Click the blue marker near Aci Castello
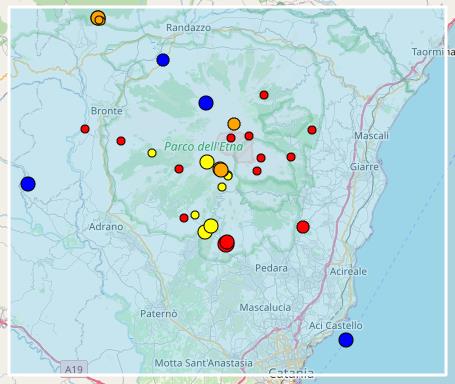Screen dimensions: 455x384 [346, 340]
